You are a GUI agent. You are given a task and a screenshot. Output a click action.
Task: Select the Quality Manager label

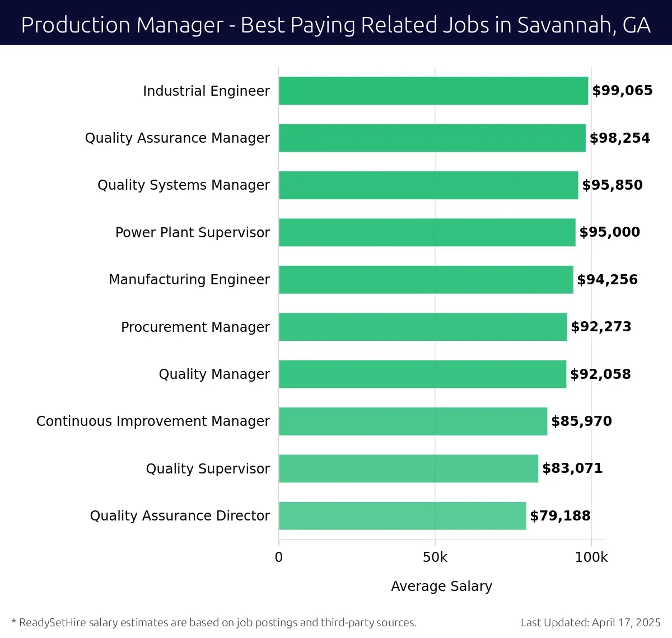(214, 374)
